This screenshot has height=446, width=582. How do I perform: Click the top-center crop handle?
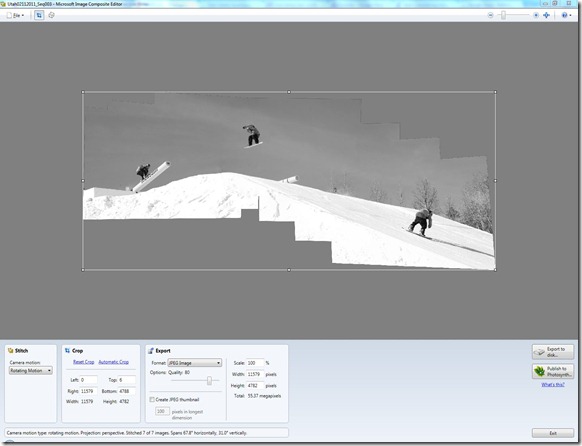coord(289,92)
